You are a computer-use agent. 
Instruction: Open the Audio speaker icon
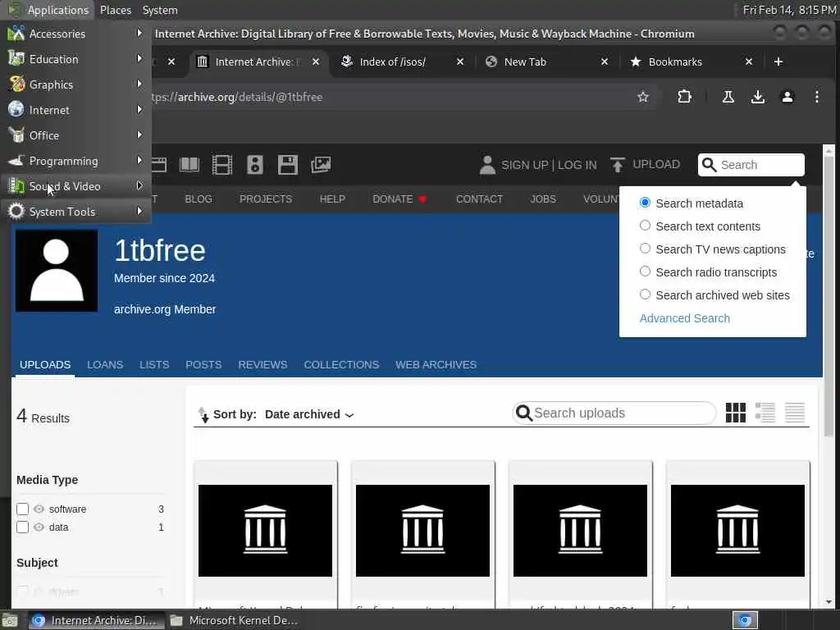(x=255, y=164)
